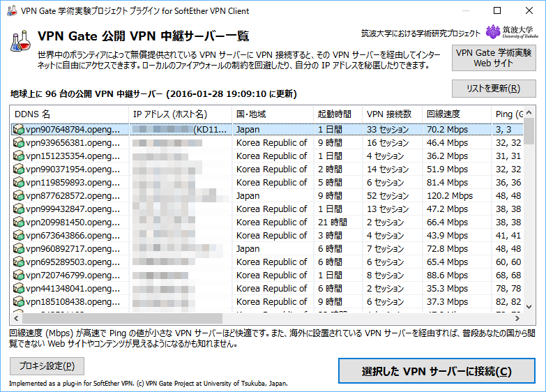The height and width of the screenshot is (392, 546).
Task: Maximize the VPN Gate window
Action: pyautogui.click(x=497, y=10)
